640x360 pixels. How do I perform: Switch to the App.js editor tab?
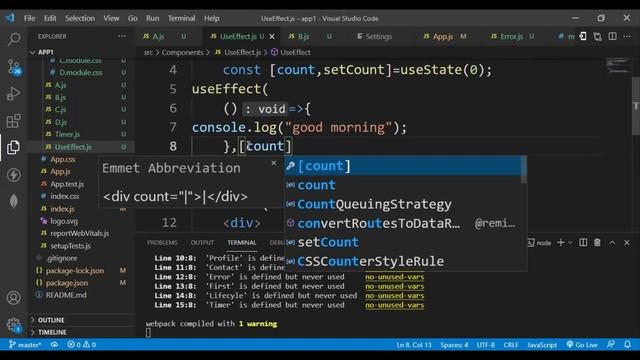(443, 36)
